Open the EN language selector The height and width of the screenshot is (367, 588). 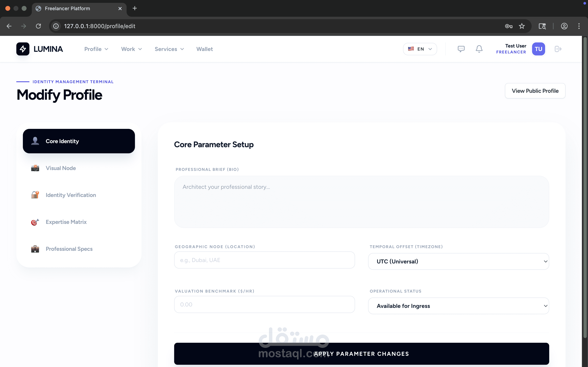tap(420, 49)
